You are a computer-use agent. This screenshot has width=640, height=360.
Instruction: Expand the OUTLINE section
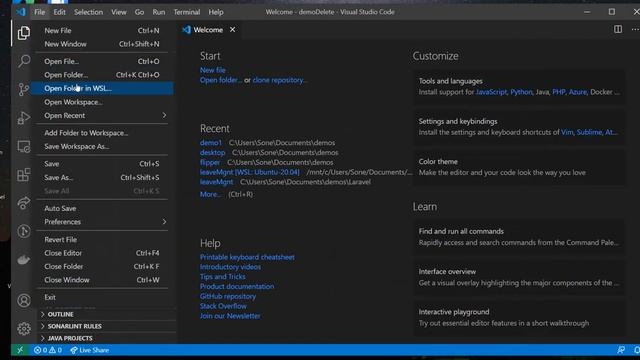[x=106, y=314]
